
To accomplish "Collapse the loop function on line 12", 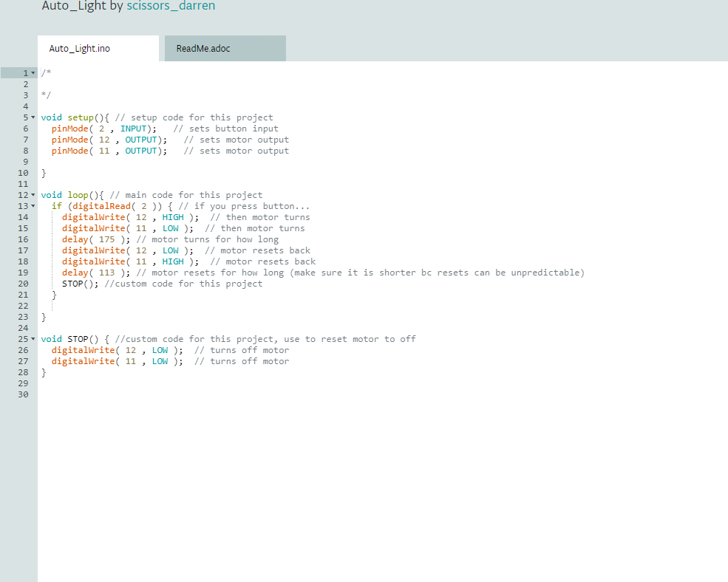I will [32, 194].
